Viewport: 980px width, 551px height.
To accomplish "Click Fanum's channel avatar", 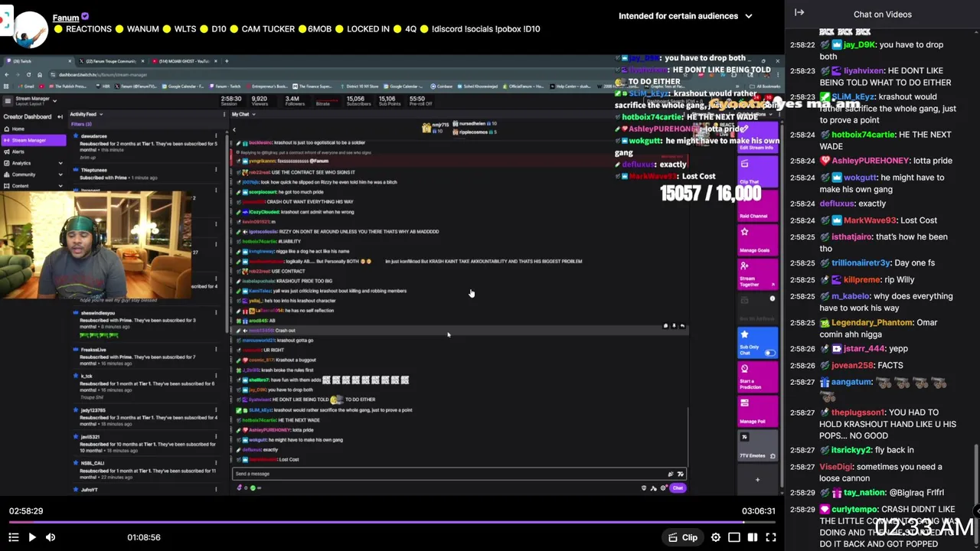I will 31,28.
